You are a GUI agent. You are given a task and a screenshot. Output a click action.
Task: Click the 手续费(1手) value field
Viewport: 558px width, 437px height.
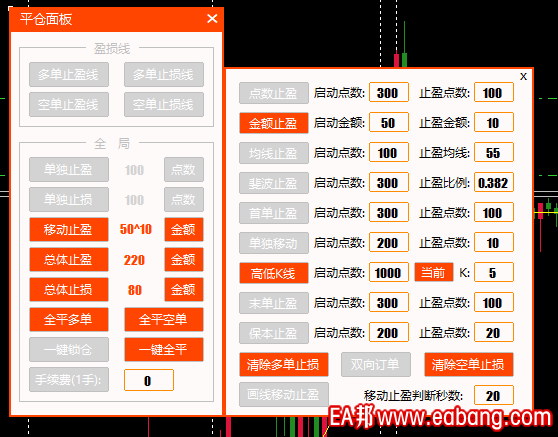(x=149, y=380)
